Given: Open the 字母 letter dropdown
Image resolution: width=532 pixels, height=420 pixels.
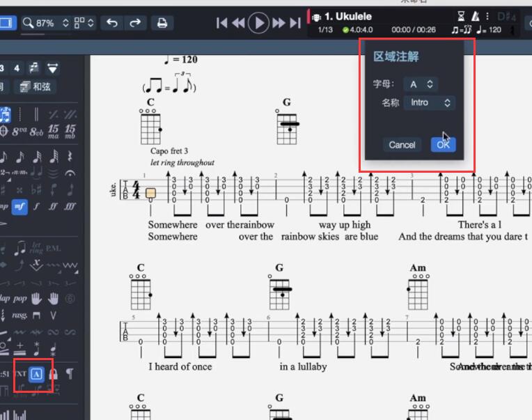Looking at the screenshot, I should click(x=421, y=84).
